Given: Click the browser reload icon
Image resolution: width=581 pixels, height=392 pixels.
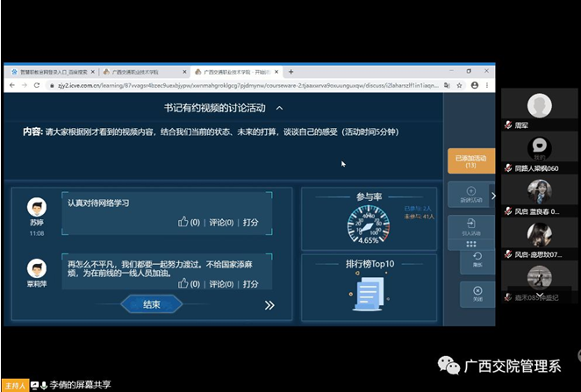Looking at the screenshot, I should tap(36, 85).
